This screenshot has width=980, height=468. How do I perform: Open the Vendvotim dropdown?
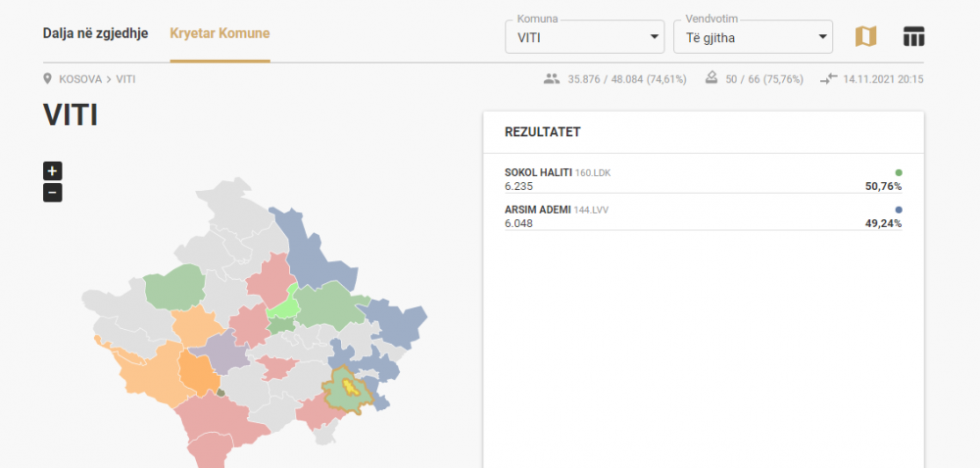tap(753, 37)
